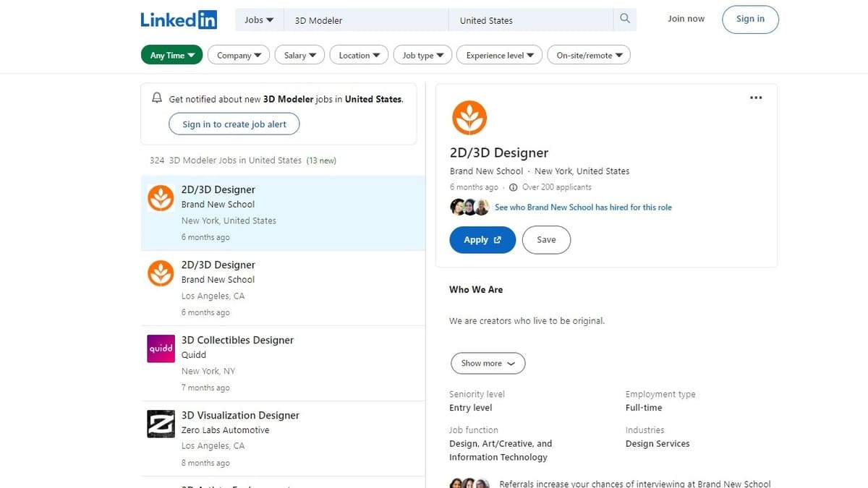Screen dimensions: 868x488
Task: Save the 2D/3D Designer job
Action: (546, 240)
